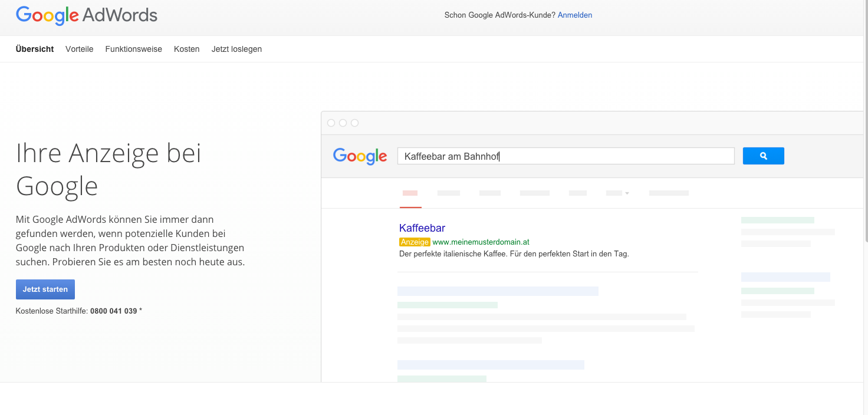Click the Jetzt starten button

(45, 289)
